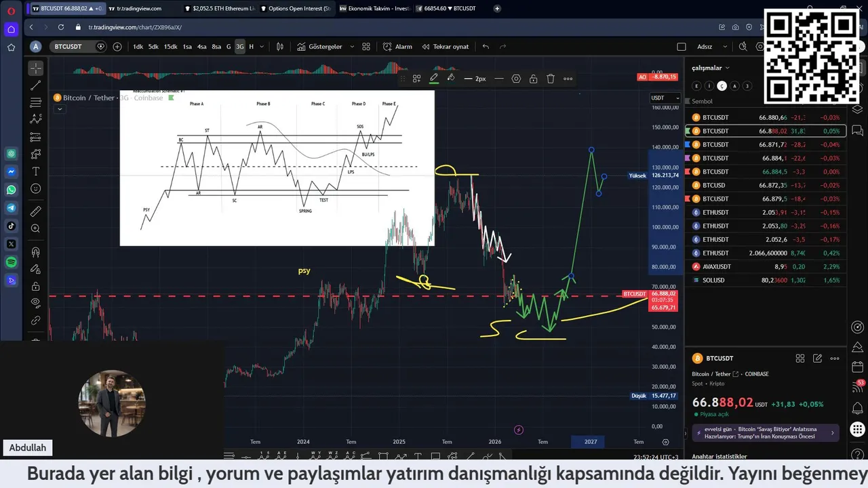The image size is (868, 488).
Task: Open the patterns drawing tools
Action: [x=36, y=119]
